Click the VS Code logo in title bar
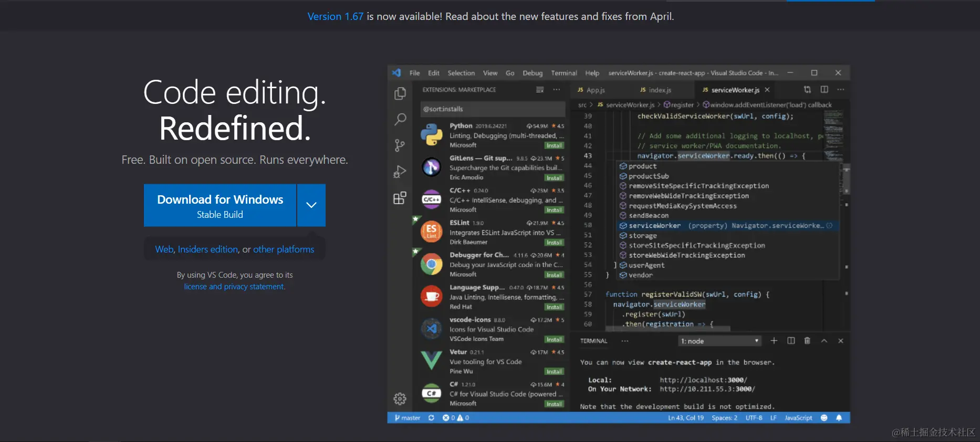 (x=397, y=73)
